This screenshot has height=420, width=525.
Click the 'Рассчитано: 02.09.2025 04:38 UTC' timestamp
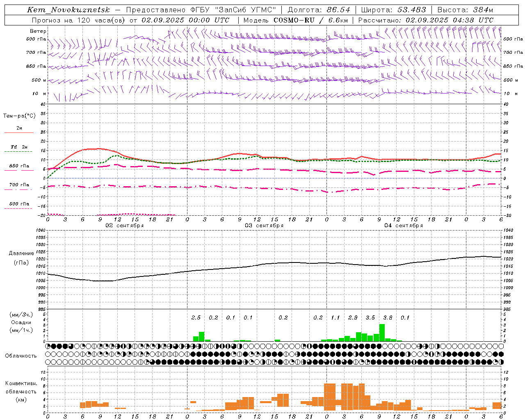click(x=426, y=20)
